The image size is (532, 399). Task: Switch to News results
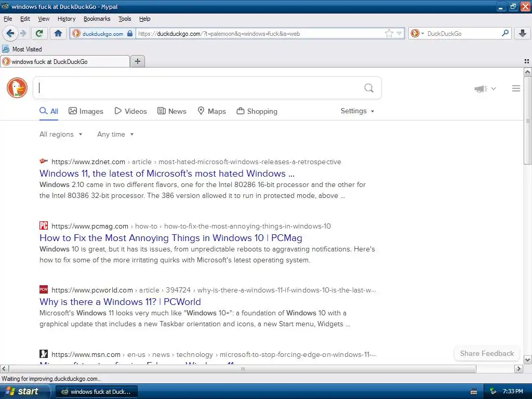[x=171, y=111]
